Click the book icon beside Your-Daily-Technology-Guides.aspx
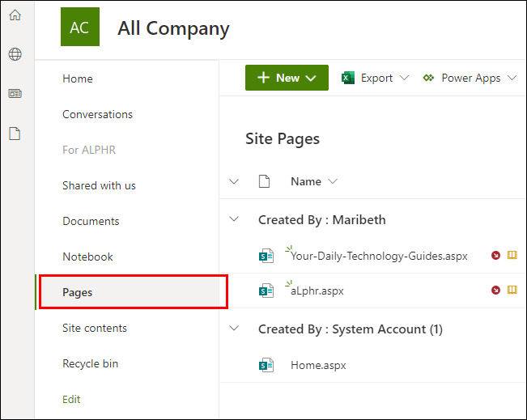The height and width of the screenshot is (420, 527). tap(512, 256)
